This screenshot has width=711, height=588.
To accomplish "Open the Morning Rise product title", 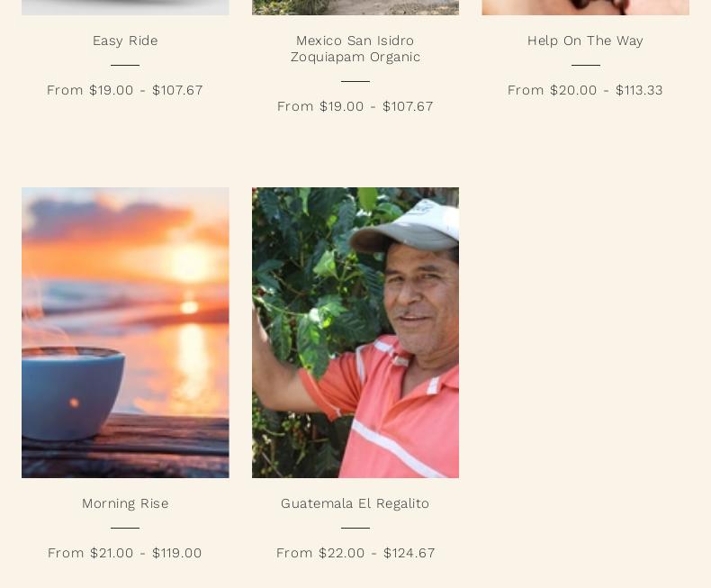I will click(125, 503).
